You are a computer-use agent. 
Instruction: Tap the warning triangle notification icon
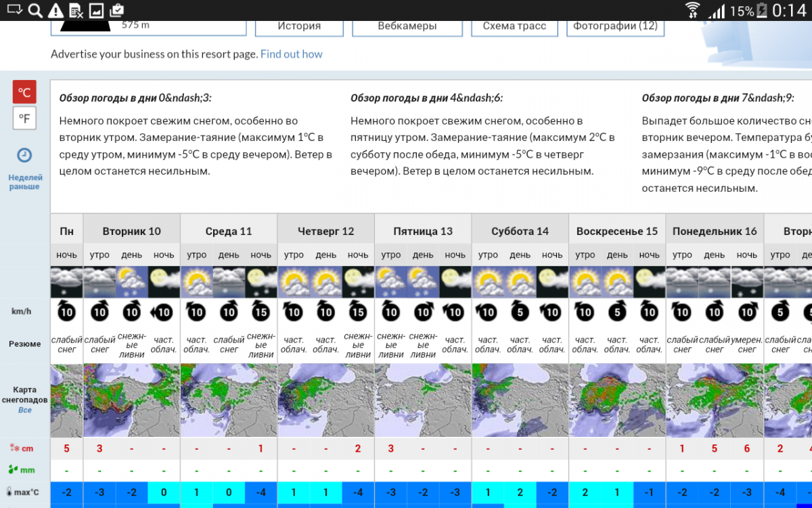pyautogui.click(x=56, y=10)
